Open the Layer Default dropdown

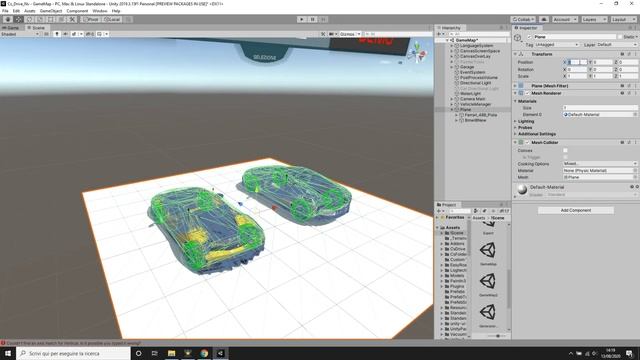click(x=617, y=44)
